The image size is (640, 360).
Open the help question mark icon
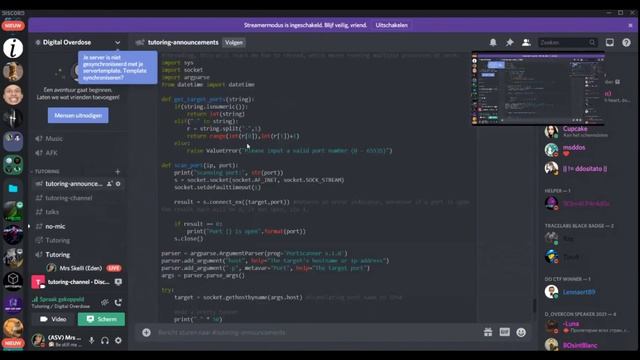[x=626, y=42]
